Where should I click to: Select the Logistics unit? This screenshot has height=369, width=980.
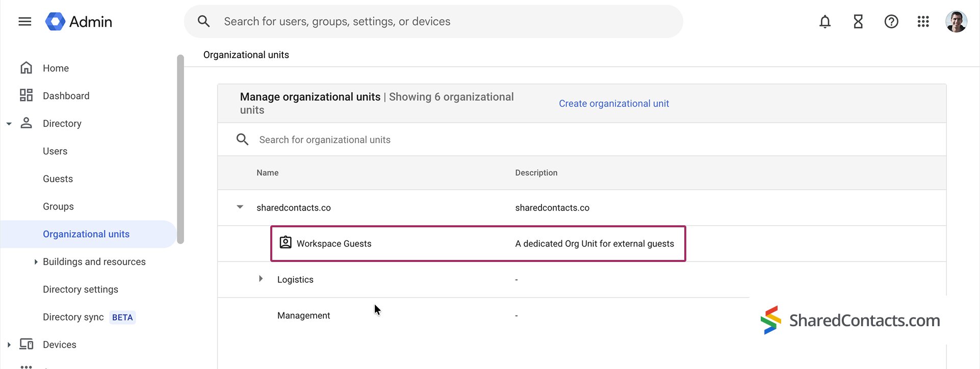pos(295,279)
